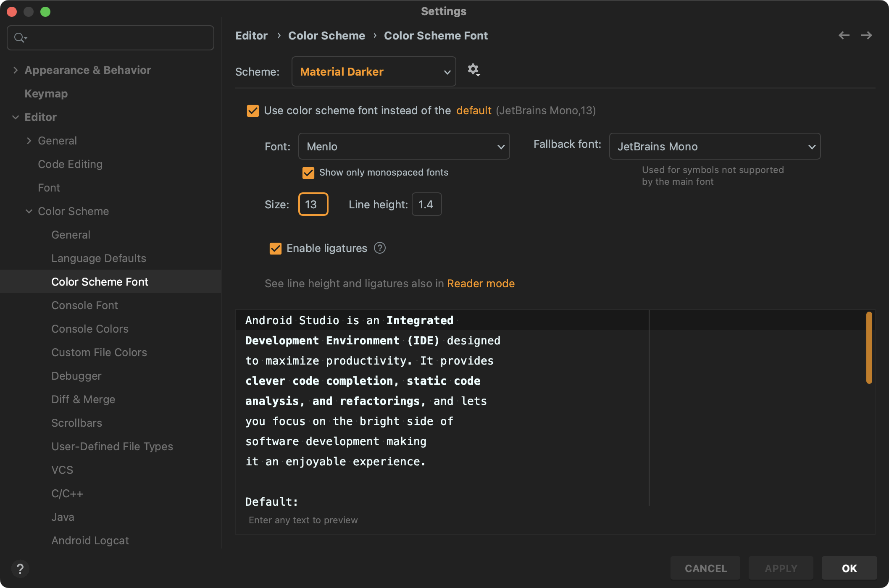
Task: Open the help button at bottom left
Action: 20,569
